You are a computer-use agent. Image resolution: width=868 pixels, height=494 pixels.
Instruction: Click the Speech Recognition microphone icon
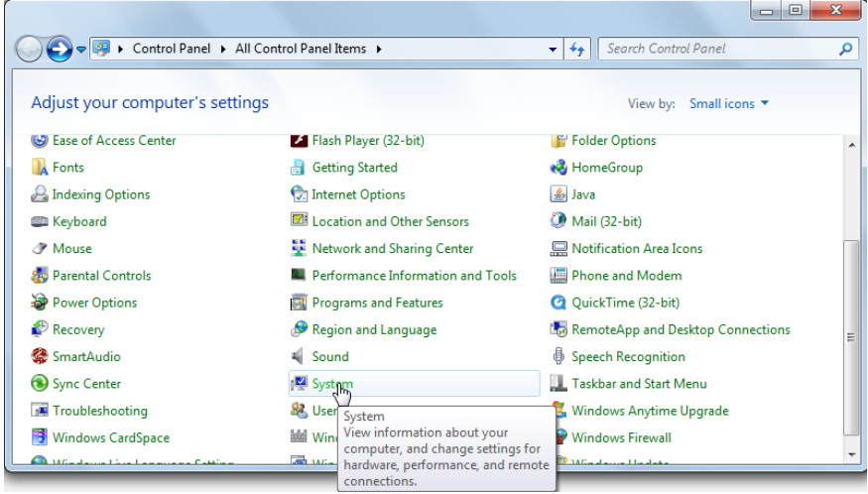tap(558, 357)
